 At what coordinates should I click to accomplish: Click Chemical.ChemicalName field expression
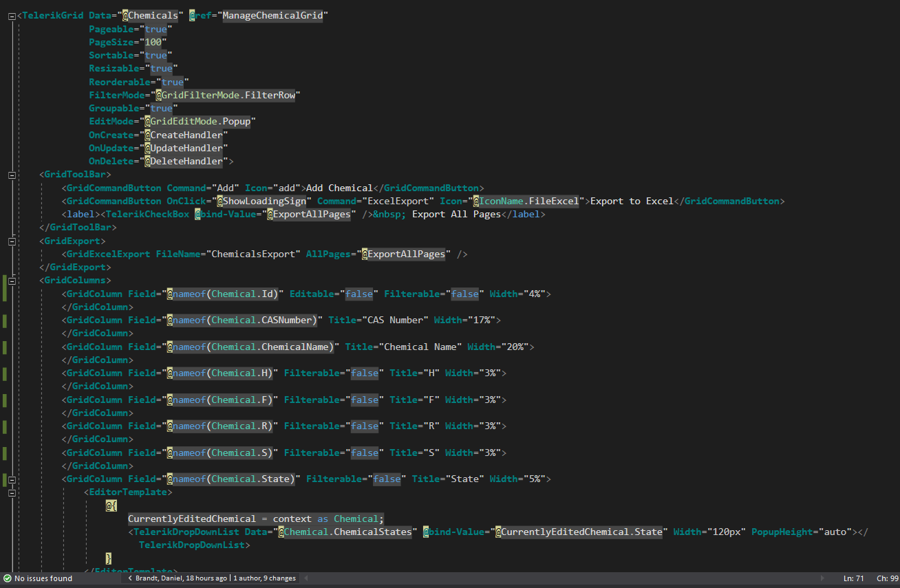[x=250, y=347]
